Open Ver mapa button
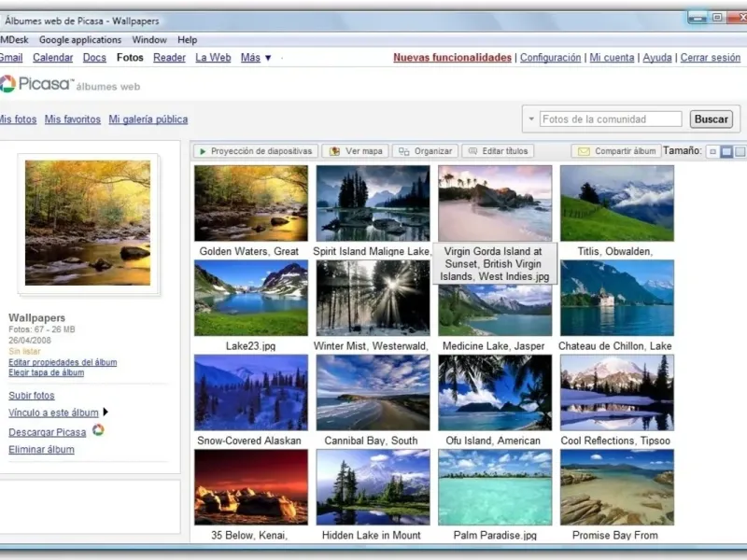Image resolution: width=747 pixels, height=560 pixels. tap(356, 151)
